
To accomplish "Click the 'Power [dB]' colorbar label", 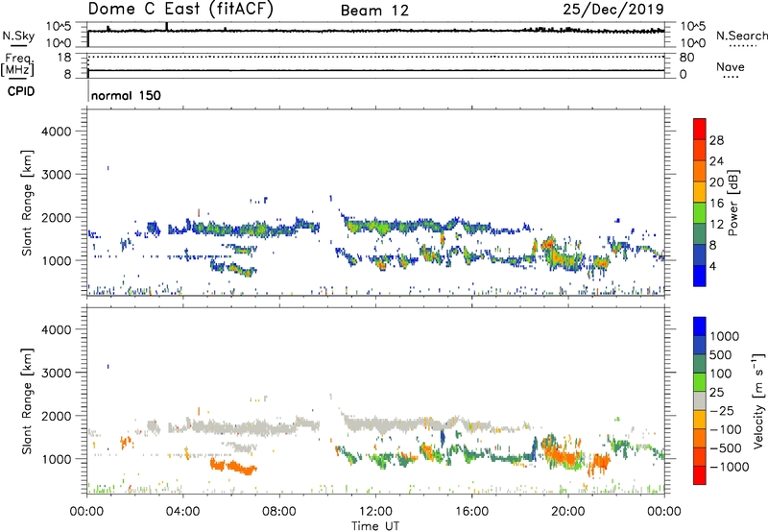I will 732,203.
